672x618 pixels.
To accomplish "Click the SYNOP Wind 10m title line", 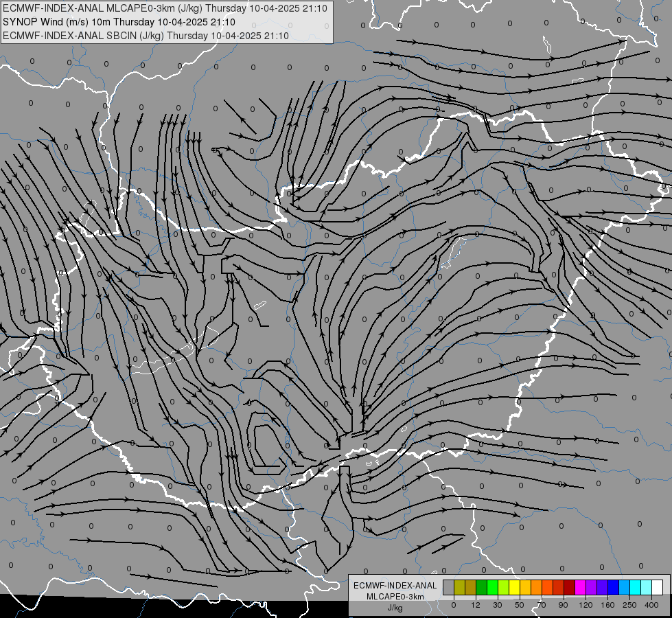I will [119, 22].
